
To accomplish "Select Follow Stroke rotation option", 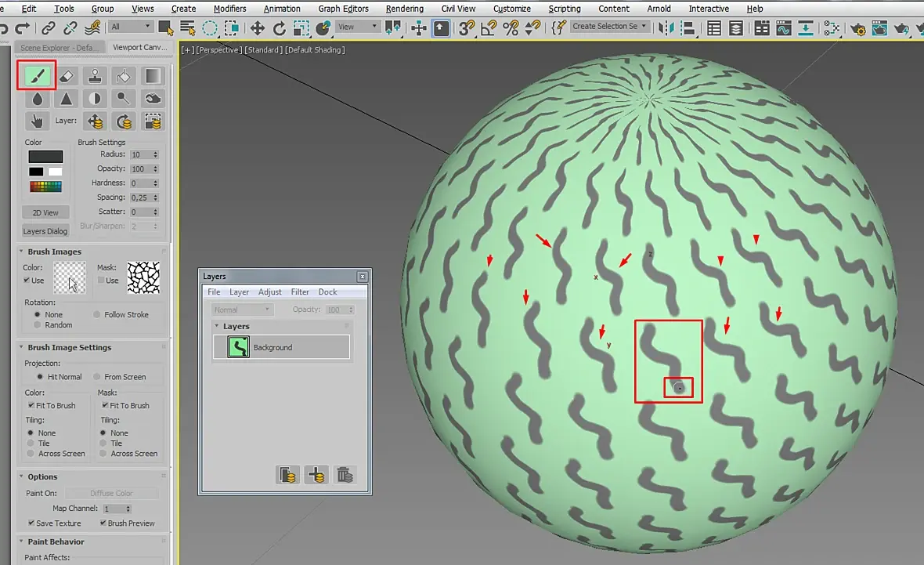I will [98, 314].
